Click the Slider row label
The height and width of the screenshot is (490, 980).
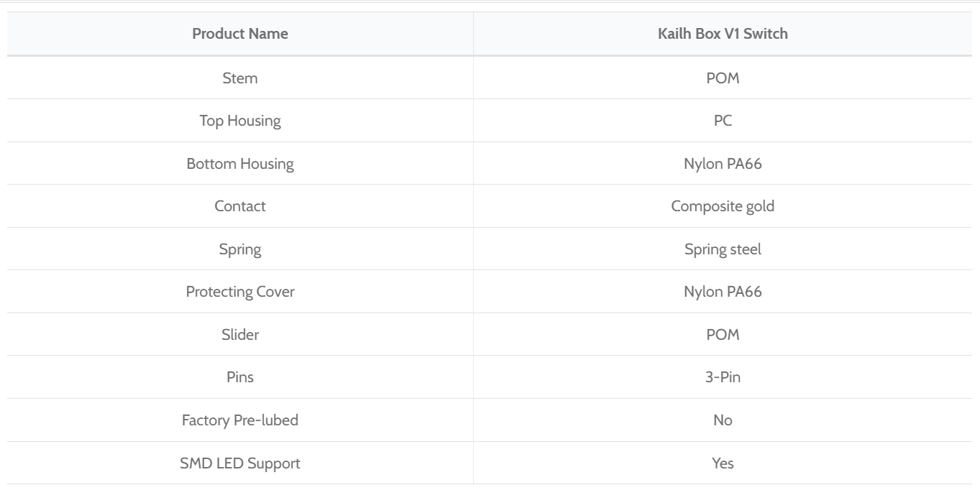click(240, 334)
